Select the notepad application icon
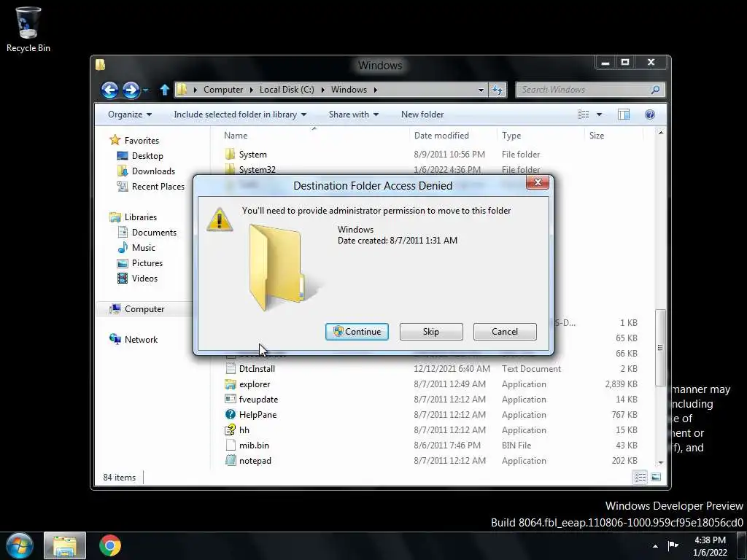Viewport: 747px width, 560px height. coord(230,461)
